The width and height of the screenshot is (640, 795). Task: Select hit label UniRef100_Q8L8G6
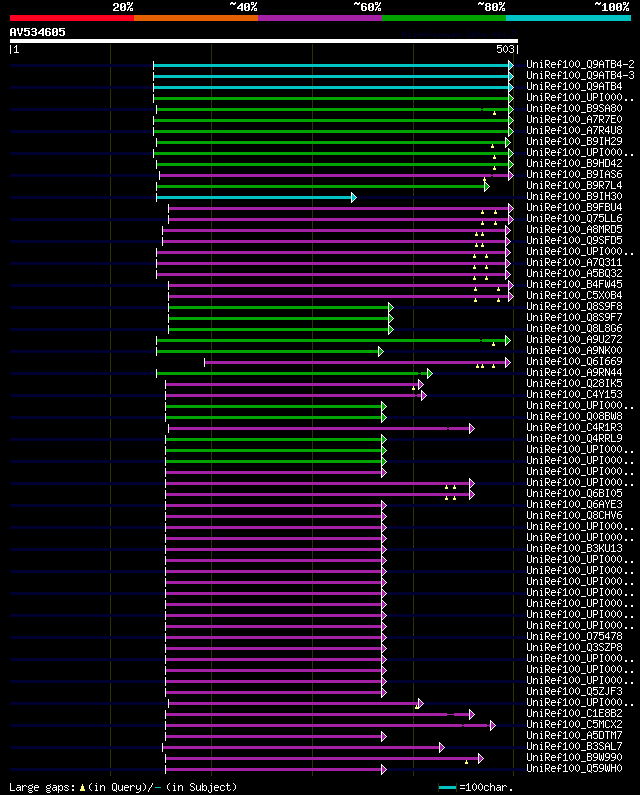(x=574, y=329)
